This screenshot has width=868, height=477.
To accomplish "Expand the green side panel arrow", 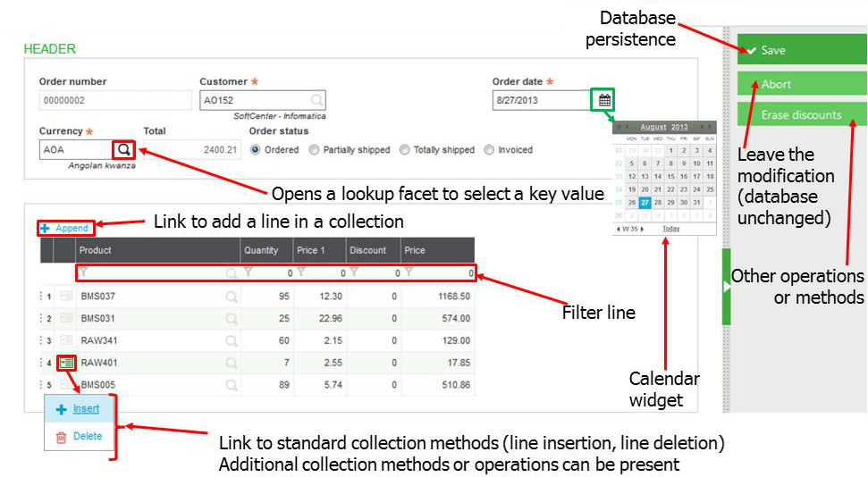I will click(726, 287).
